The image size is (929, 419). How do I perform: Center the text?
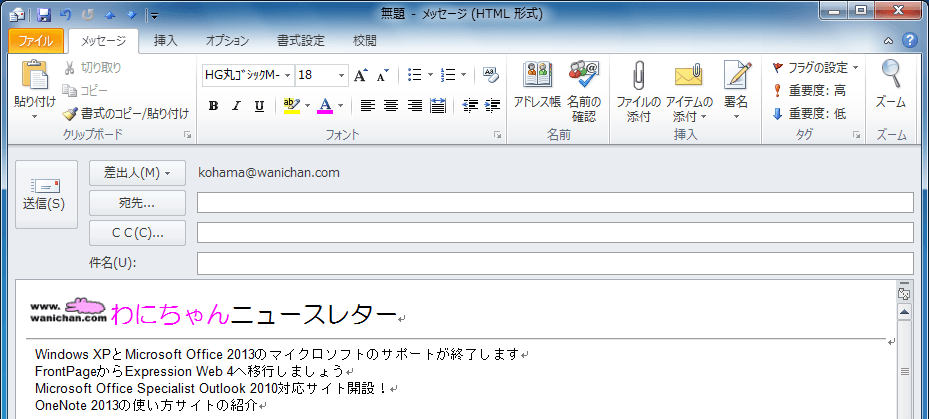(390, 106)
